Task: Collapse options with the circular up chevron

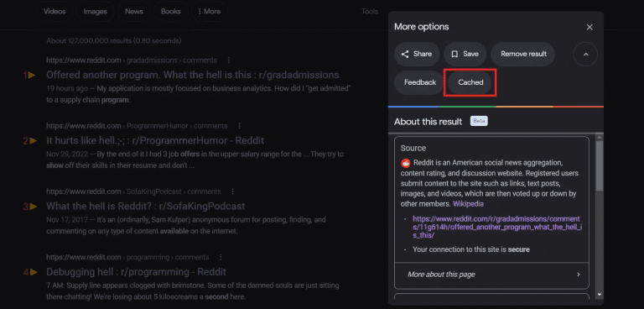Action: [585, 54]
